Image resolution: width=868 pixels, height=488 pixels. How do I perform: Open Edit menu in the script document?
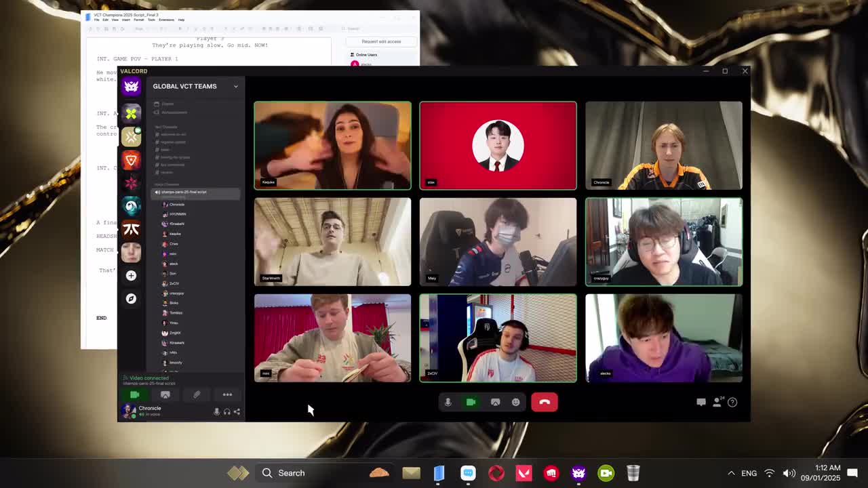106,20
